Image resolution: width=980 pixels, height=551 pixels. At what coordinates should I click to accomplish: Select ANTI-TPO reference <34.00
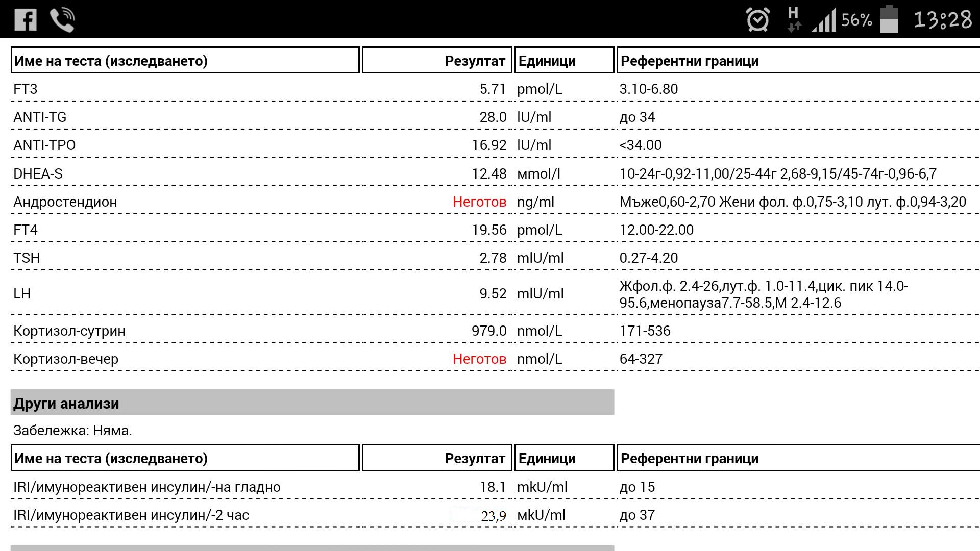(x=640, y=145)
